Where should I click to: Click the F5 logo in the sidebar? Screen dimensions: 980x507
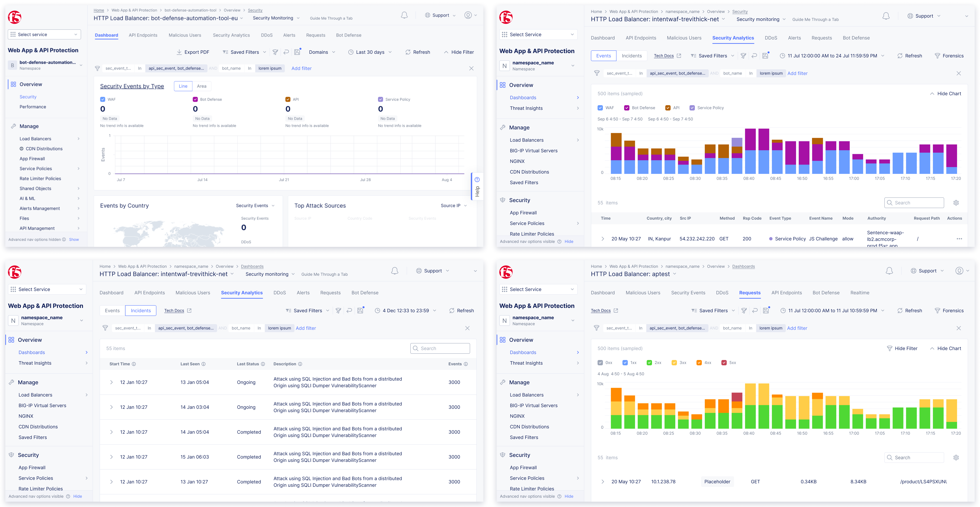(15, 17)
